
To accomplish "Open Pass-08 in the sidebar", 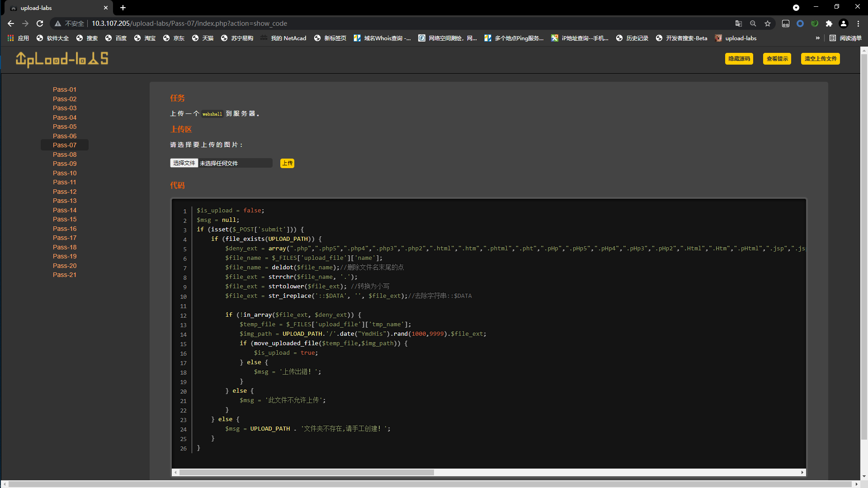I will pos(65,155).
